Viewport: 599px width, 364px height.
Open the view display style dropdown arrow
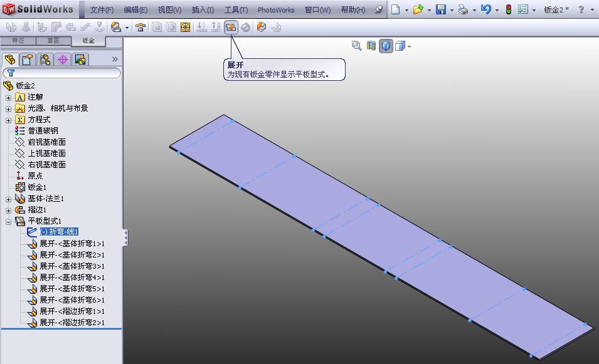(409, 46)
